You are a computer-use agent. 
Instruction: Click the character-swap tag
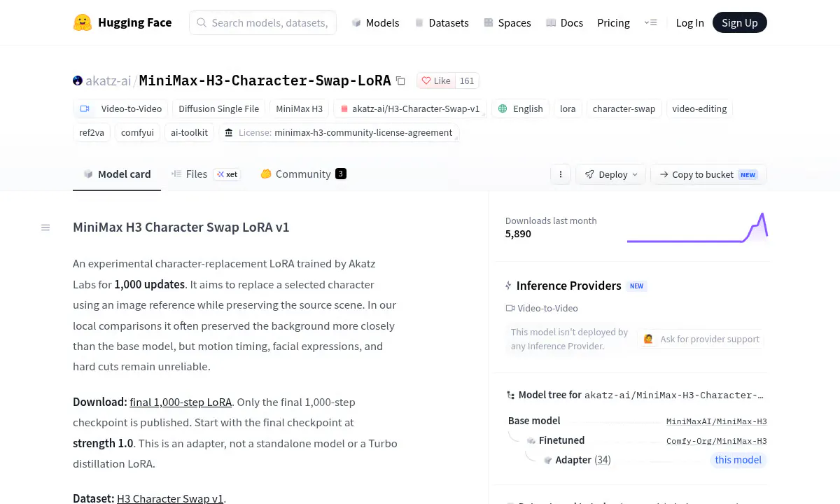point(624,108)
